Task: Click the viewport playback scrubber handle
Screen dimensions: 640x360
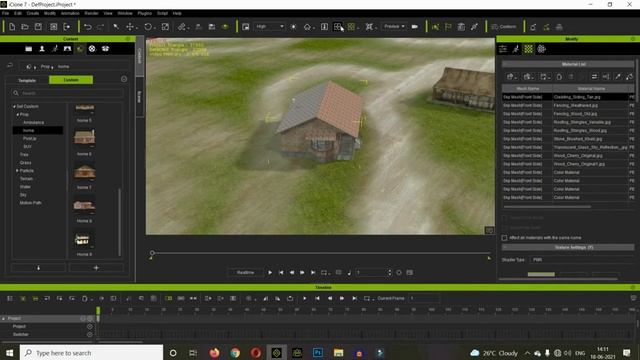Action: pyautogui.click(x=152, y=253)
